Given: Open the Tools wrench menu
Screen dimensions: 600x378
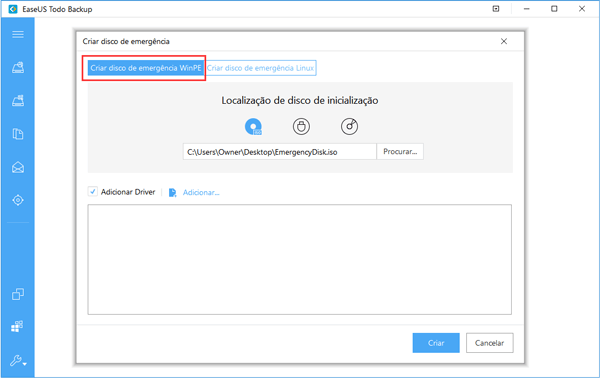Looking at the screenshot, I should 18,360.
